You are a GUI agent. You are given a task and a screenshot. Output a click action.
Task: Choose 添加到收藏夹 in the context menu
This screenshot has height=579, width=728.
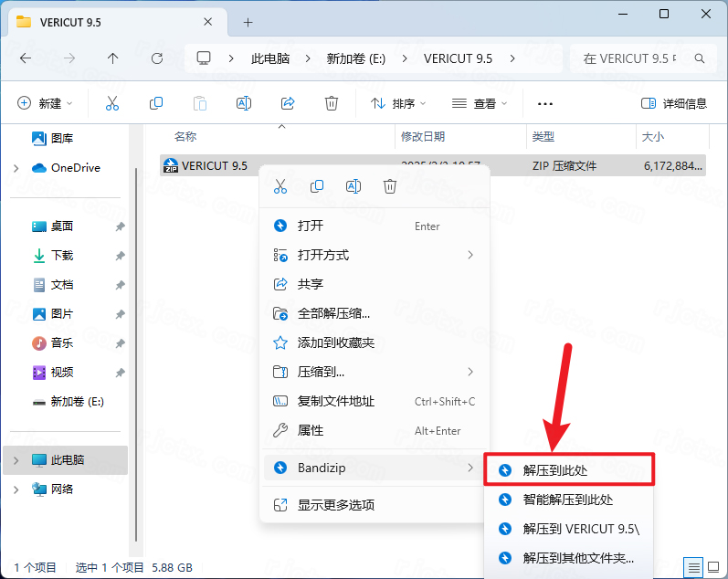coord(375,342)
